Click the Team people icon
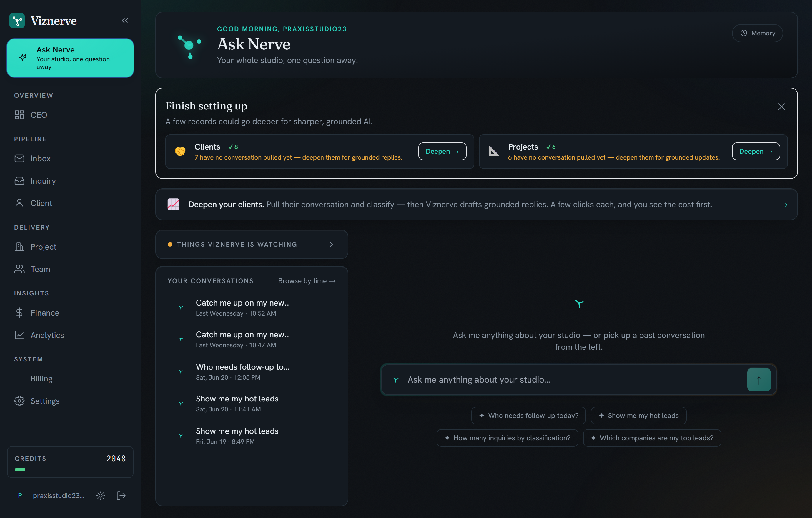This screenshot has width=812, height=518. point(19,269)
